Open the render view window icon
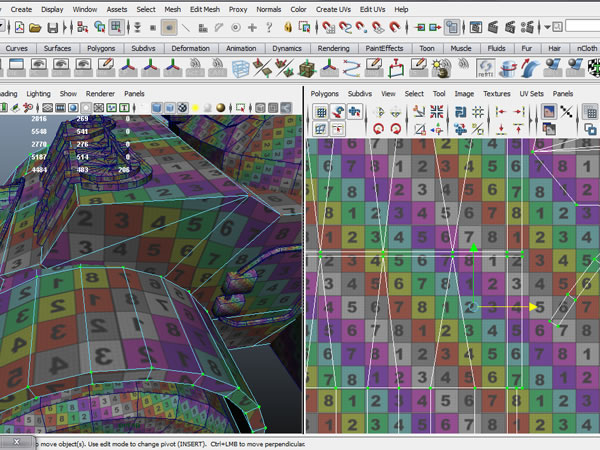 click(x=476, y=28)
